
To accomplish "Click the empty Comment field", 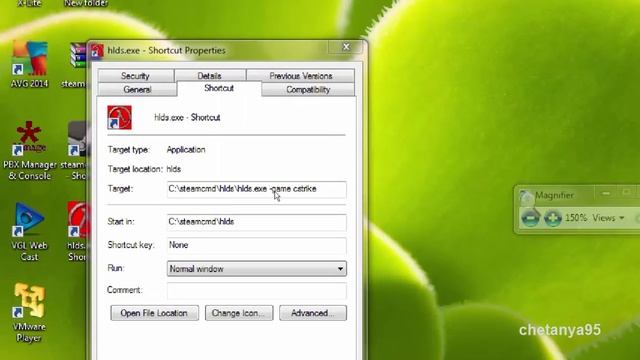I will click(257, 290).
